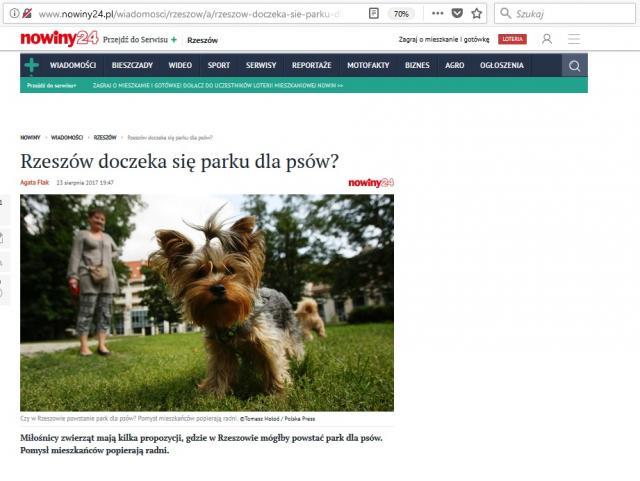This screenshot has height=481, width=640.
Task: Open the SPORT section
Action: (218, 66)
